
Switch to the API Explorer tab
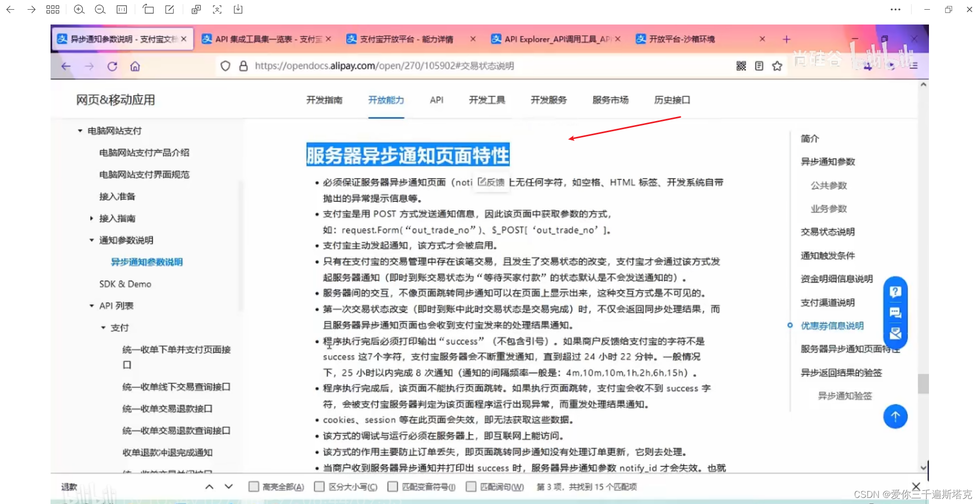tap(556, 39)
